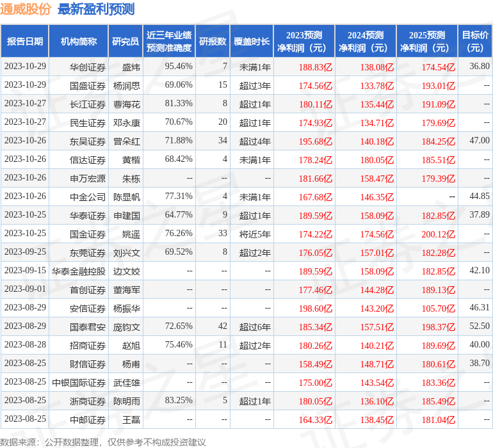The image size is (493, 448).
Task: Click the 2023-08-28 report date
Action: coord(25,344)
